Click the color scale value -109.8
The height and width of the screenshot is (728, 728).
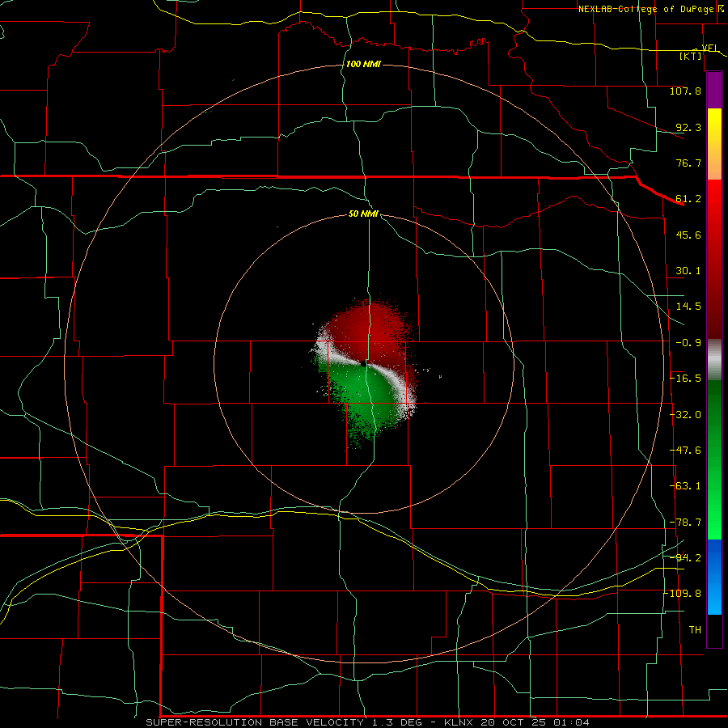tap(683, 594)
